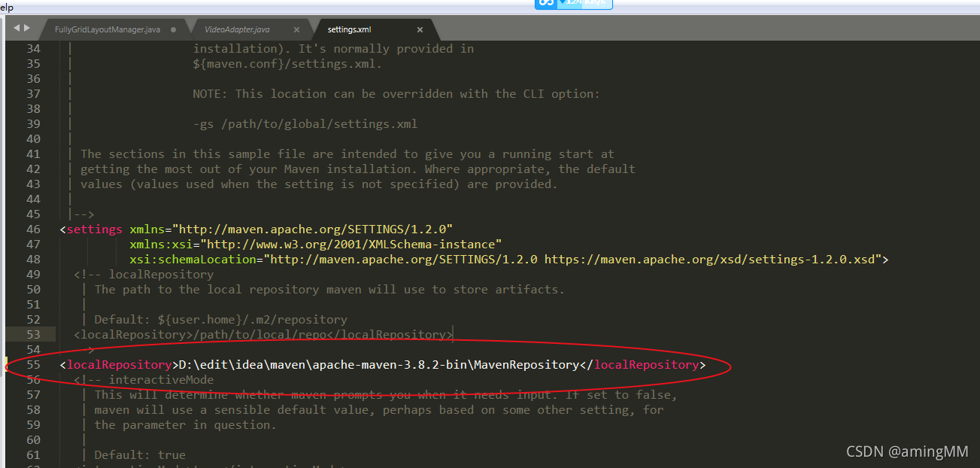Click the "NOTE: This location can be overridden" line

(396, 93)
